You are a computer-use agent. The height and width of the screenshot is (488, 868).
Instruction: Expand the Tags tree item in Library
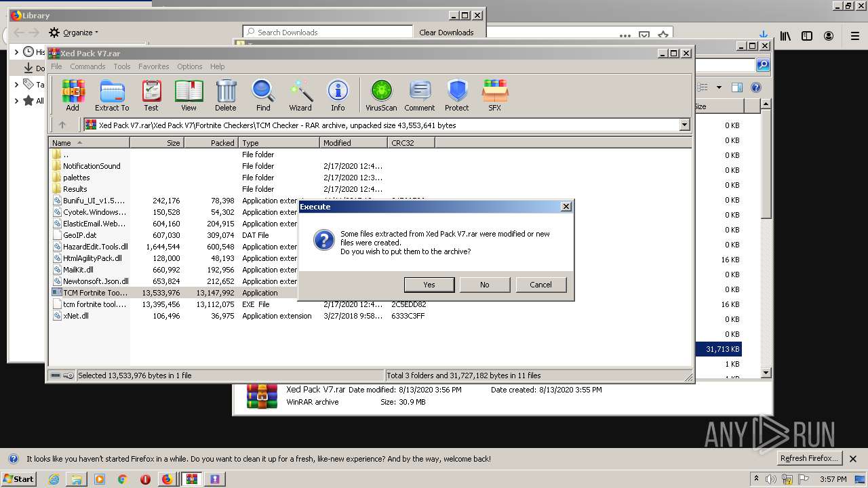click(17, 85)
